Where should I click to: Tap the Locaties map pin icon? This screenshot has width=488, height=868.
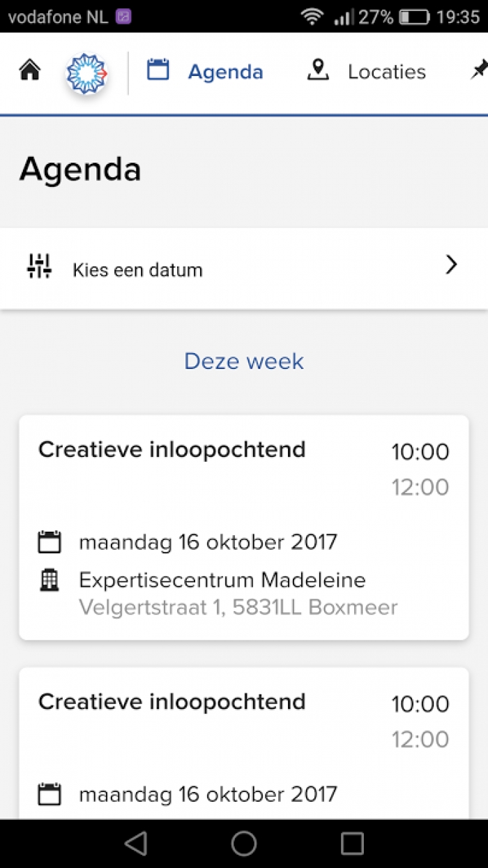[x=318, y=70]
